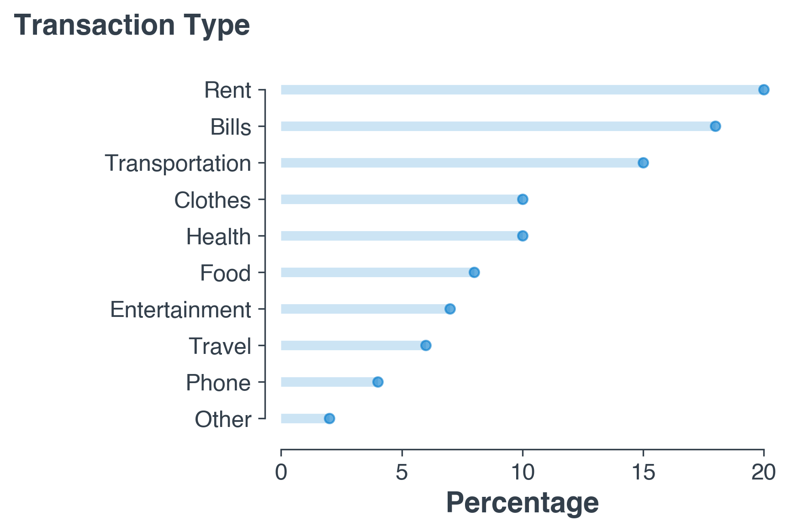Viewport: 803px width, 532px height.
Task: Click the Rent data point marker
Action: [x=763, y=90]
